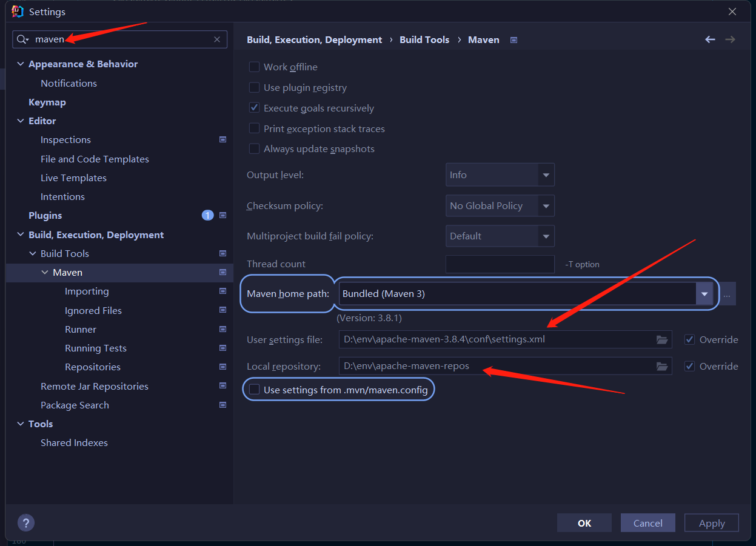The height and width of the screenshot is (546, 756).
Task: Enable Print exception stack traces
Action: (x=255, y=128)
